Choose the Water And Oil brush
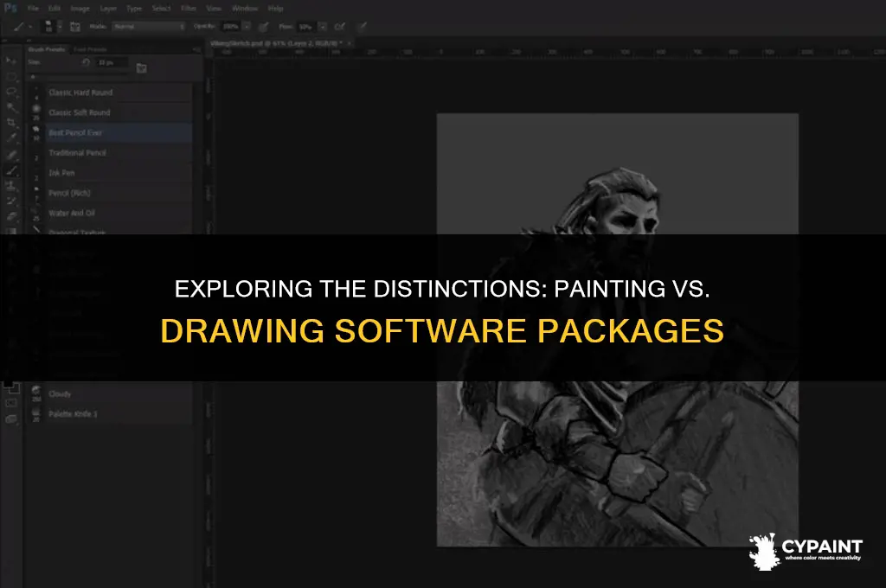The width and height of the screenshot is (886, 588). pyautogui.click(x=111, y=213)
